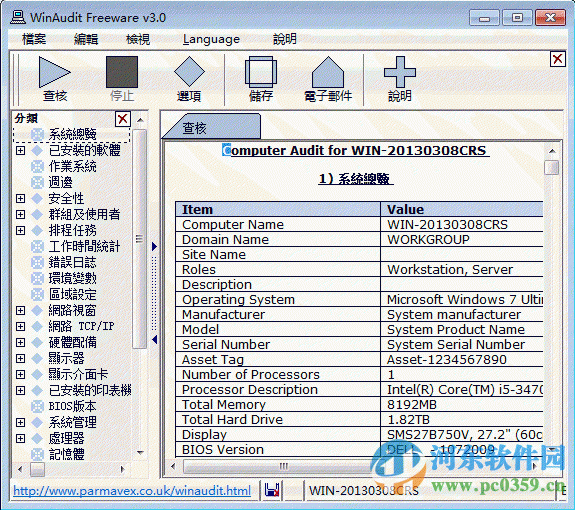Click the report vertical scrollbar thumb
This screenshot has width=575, height=510.
click(x=552, y=168)
